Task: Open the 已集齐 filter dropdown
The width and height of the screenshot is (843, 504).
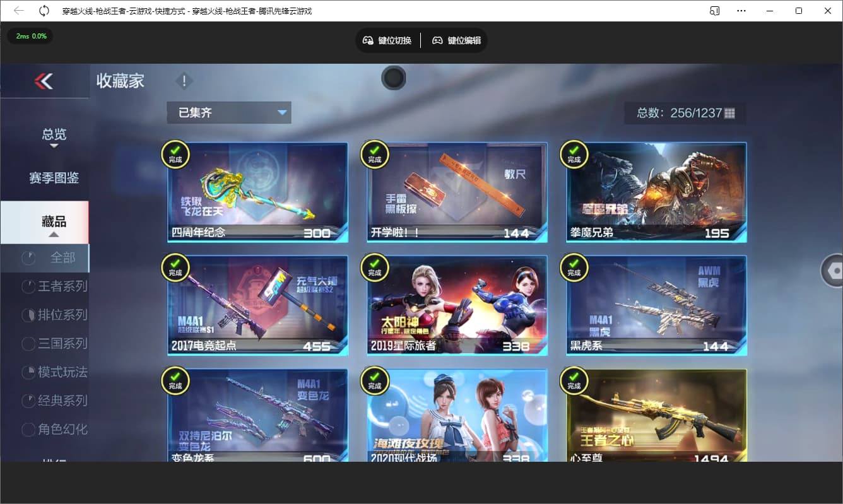Action: [228, 112]
